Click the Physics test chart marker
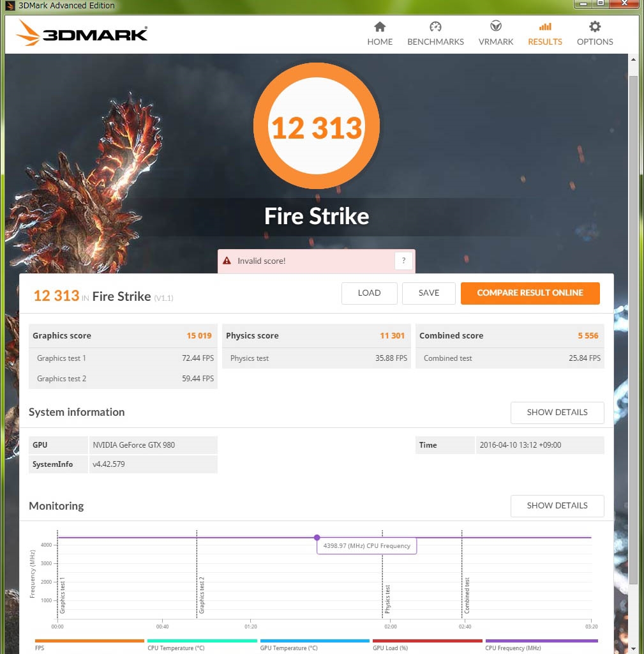Viewport: 644px width, 654px height. [x=387, y=599]
